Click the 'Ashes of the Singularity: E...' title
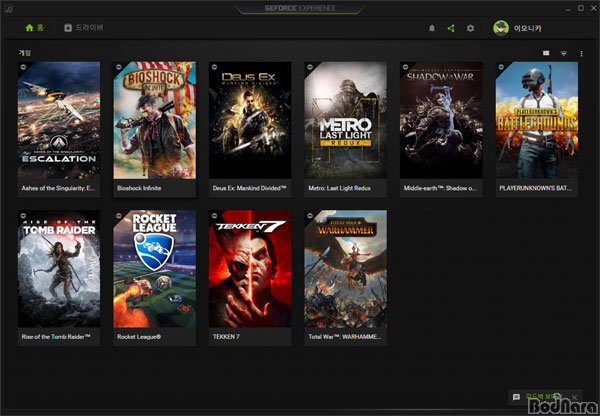600x416 pixels. pyautogui.click(x=58, y=188)
